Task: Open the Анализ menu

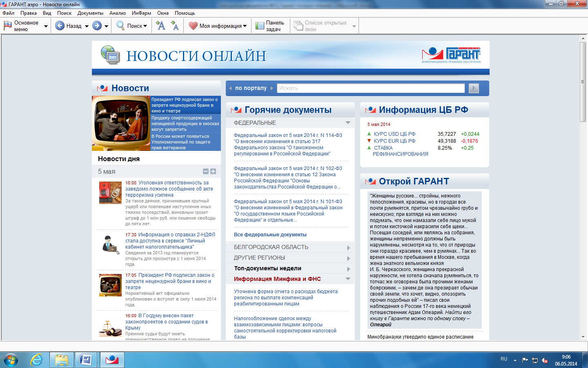Action: click(x=118, y=13)
